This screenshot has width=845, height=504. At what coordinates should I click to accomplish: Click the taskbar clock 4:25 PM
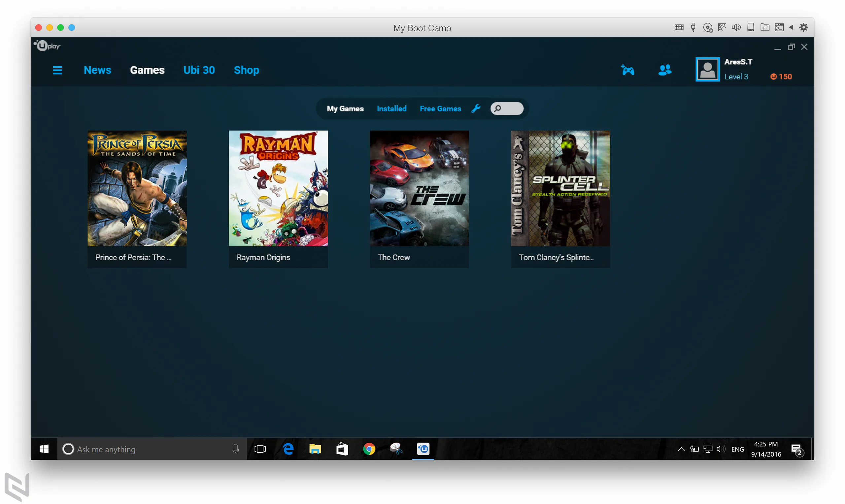(x=765, y=444)
